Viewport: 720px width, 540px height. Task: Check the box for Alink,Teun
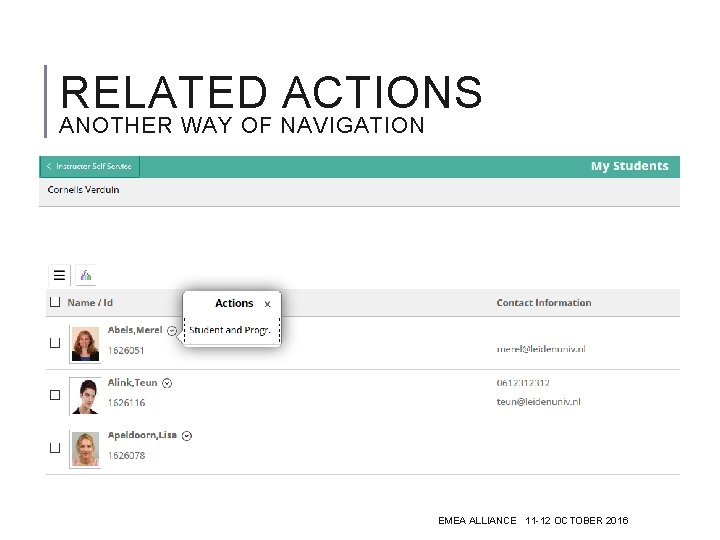pyautogui.click(x=55, y=395)
